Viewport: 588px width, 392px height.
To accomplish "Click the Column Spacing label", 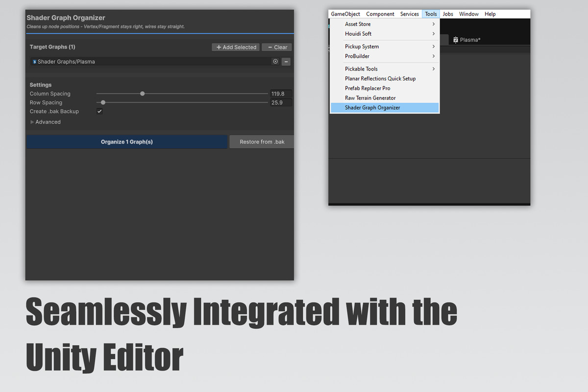I will (50, 94).
